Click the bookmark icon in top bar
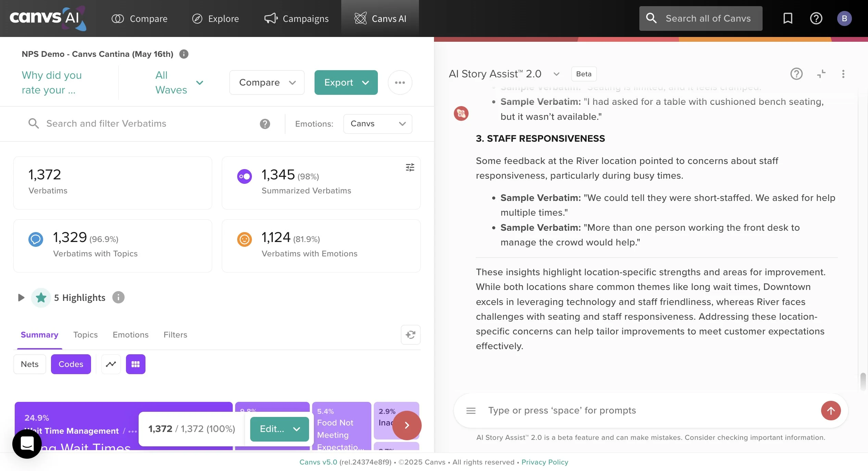 [788, 18]
